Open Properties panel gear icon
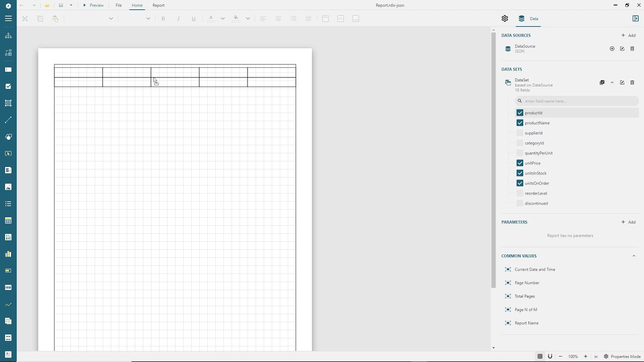The height and width of the screenshot is (362, 644). pos(505,19)
